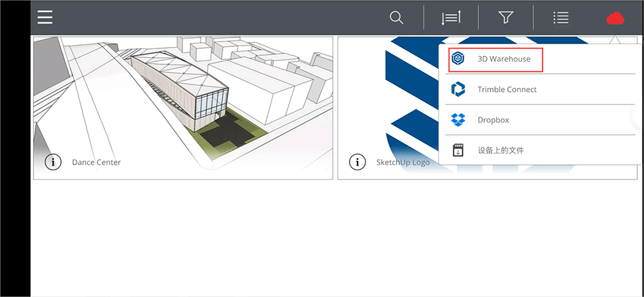Image resolution: width=644 pixels, height=297 pixels.
Task: Click the 3D Warehouse cube icon
Action: point(458,59)
